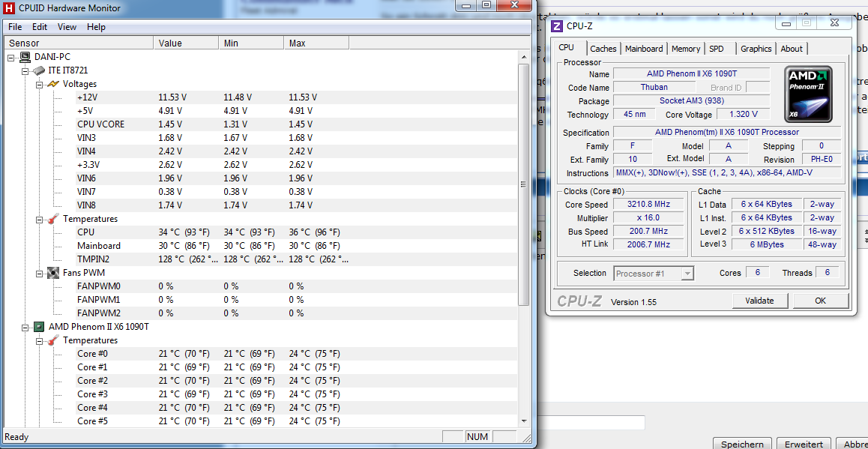Click the thermometer icon beside ITE Temperatures
The image size is (868, 449).
(x=53, y=219)
